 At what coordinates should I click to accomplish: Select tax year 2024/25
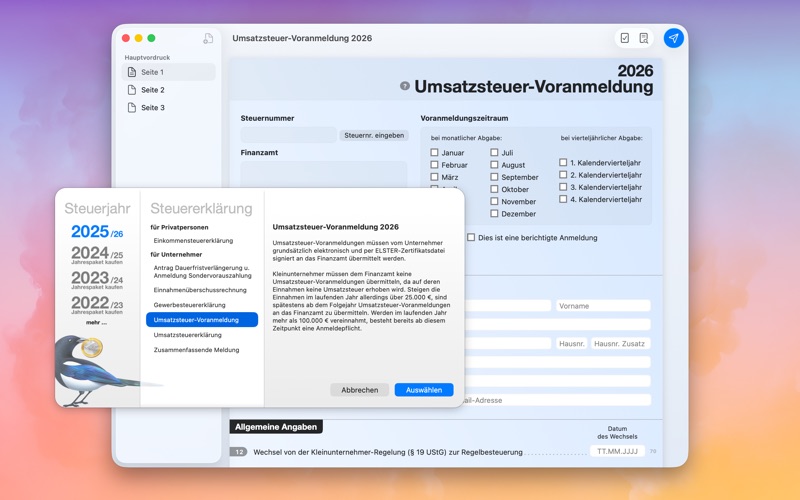pyautogui.click(x=97, y=254)
